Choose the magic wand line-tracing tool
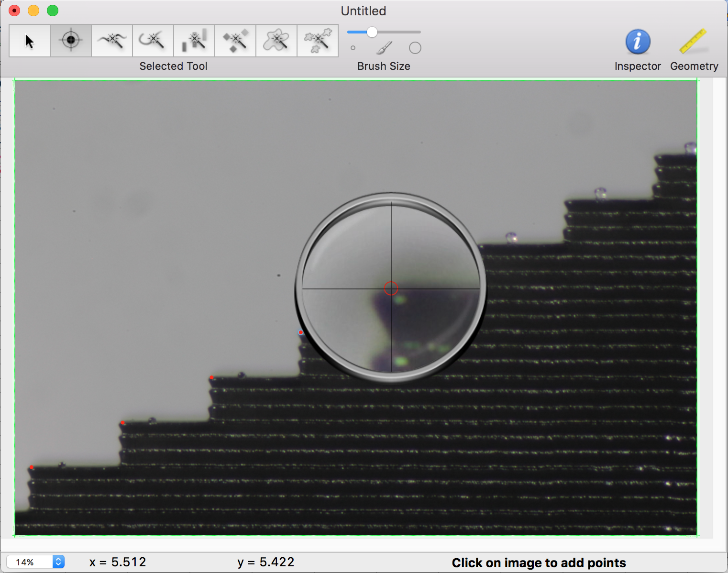This screenshot has width=728, height=573. (x=112, y=41)
